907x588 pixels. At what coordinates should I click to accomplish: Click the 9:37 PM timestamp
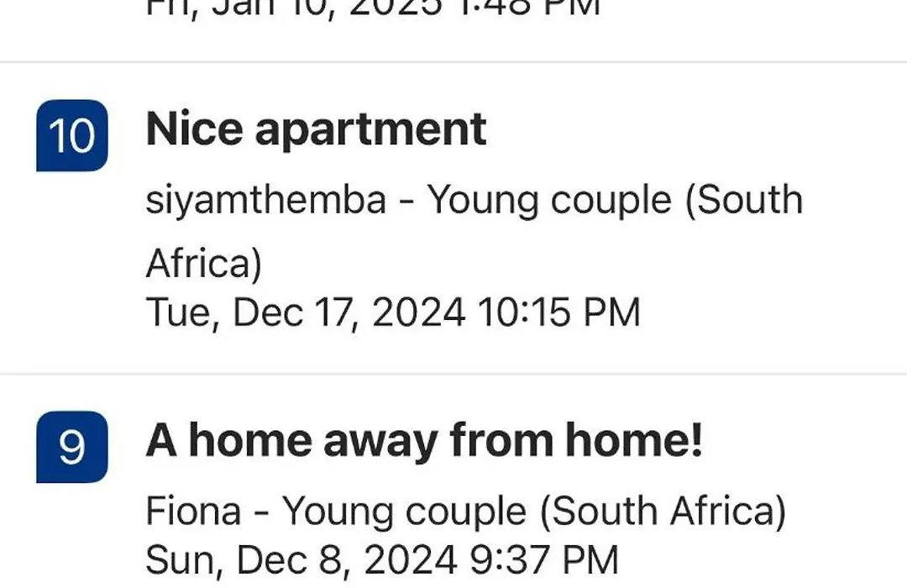pos(543,559)
